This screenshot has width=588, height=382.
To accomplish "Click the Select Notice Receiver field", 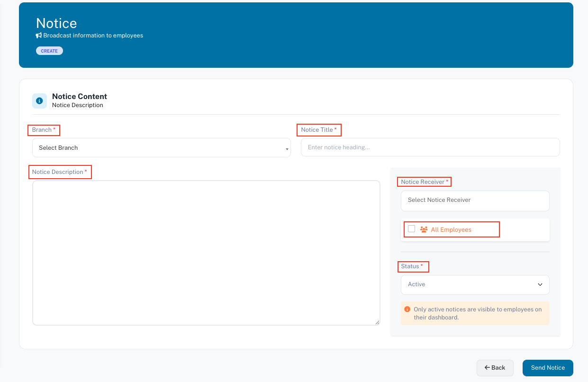I will click(475, 200).
